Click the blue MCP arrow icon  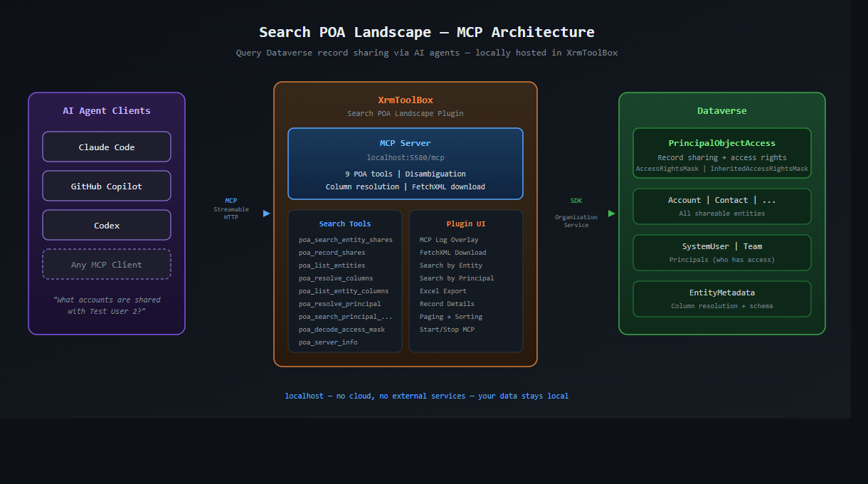click(267, 214)
